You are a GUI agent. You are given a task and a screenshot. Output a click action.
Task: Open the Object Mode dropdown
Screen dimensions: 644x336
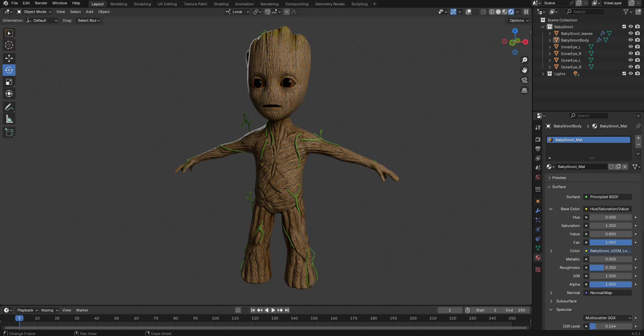pyautogui.click(x=34, y=12)
